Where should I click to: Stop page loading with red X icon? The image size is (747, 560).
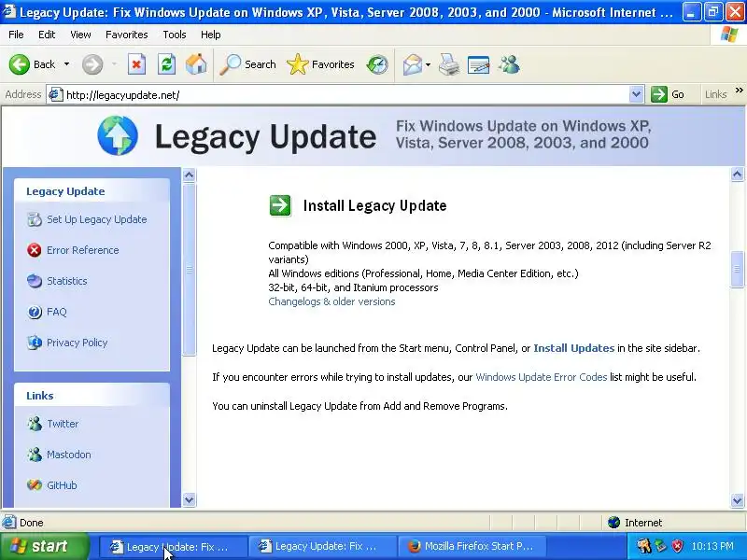(x=136, y=64)
